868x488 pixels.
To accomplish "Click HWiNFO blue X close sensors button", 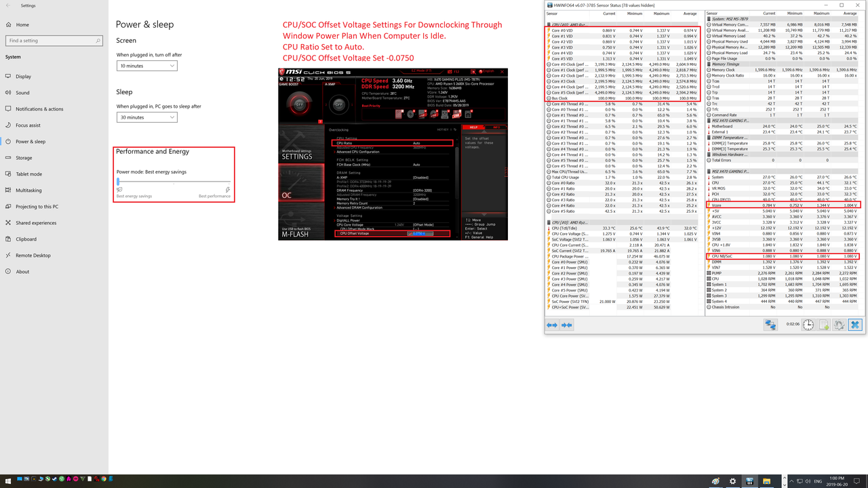I will pos(855,325).
